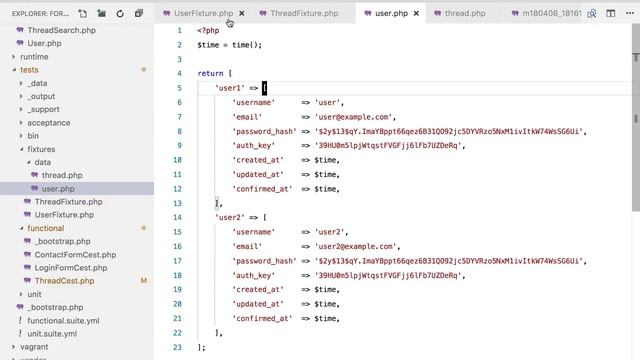Click the PHP icon on the ThreadFixture.php tab
640x360 pixels.
click(263, 13)
